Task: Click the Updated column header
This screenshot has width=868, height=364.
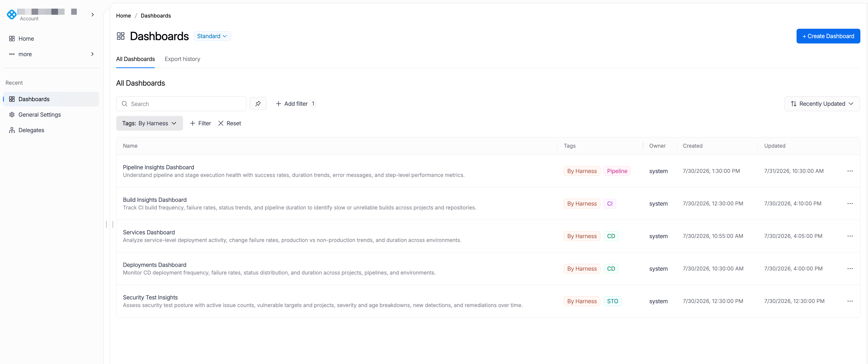Action: 775,146
